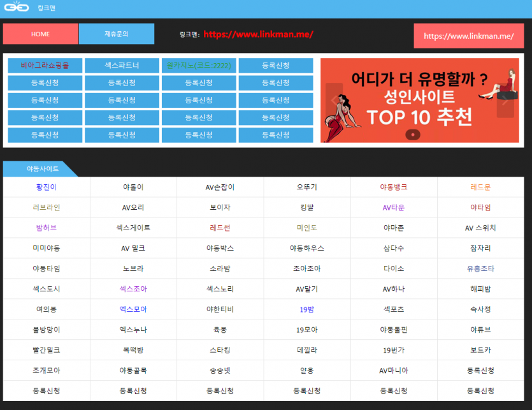The width and height of the screenshot is (532, 410).
Task: Open the AV오리 link
Action: (x=133, y=207)
